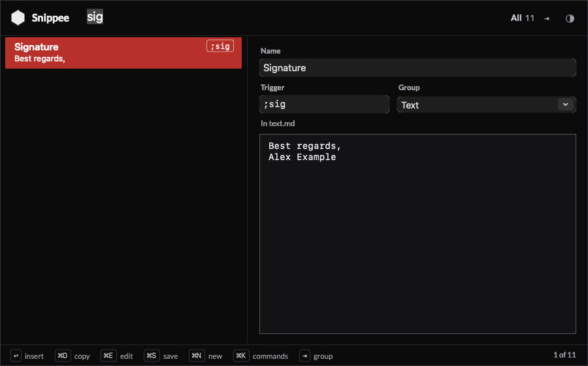588x366 pixels.
Task: Click into the snippet body text area
Action: tap(417, 234)
